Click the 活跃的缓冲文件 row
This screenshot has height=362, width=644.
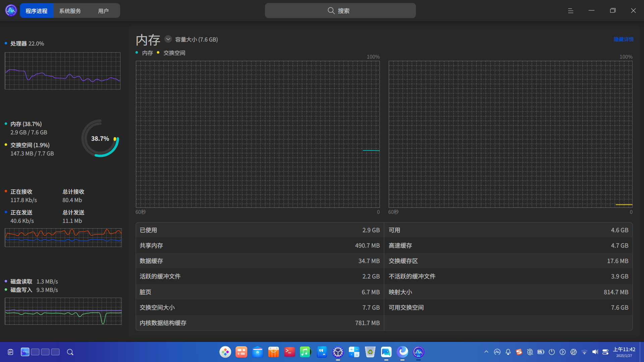point(260,277)
